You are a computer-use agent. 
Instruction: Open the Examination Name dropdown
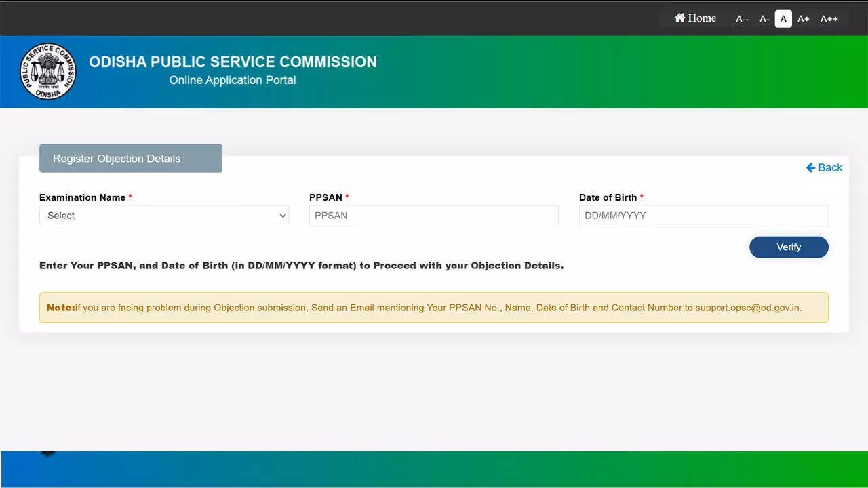click(163, 216)
